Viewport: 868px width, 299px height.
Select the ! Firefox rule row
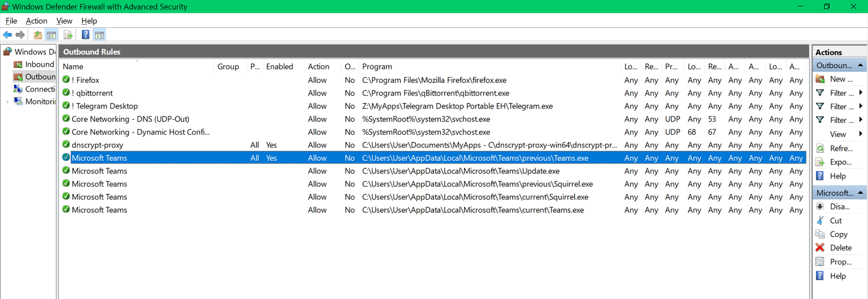[x=433, y=80]
